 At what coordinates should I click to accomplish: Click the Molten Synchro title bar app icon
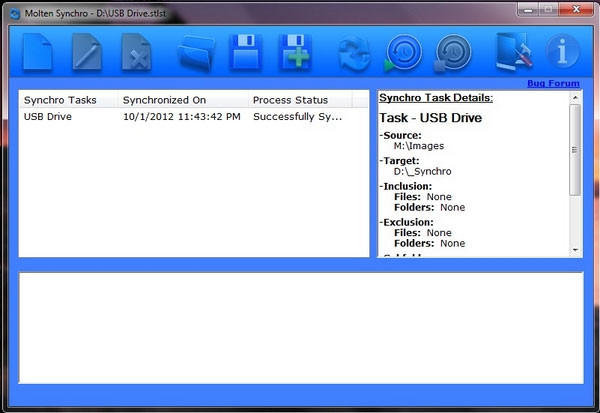(15, 14)
